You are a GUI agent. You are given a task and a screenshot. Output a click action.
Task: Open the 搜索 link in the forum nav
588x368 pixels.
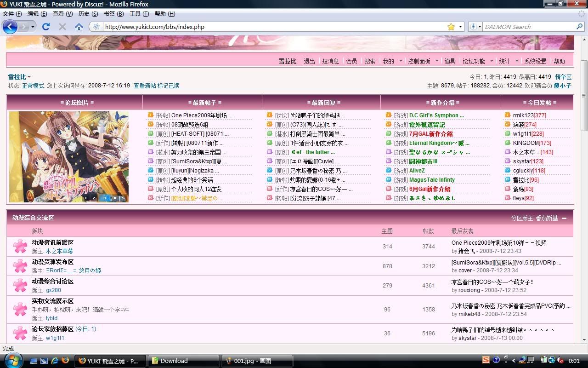pos(370,61)
